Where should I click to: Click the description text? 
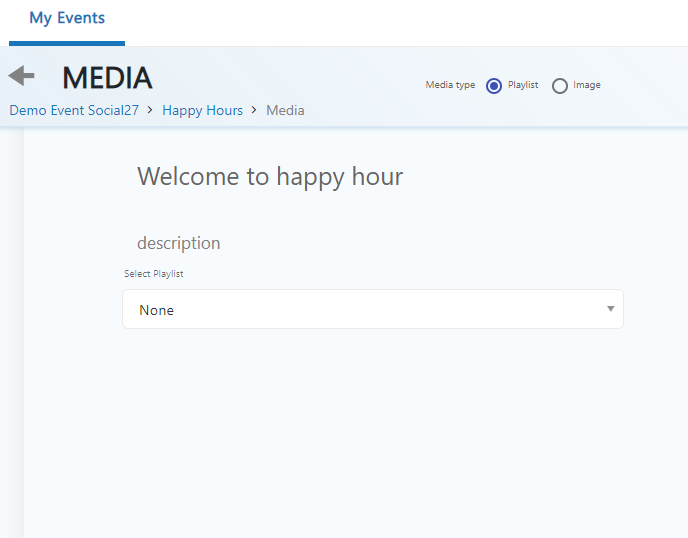pyautogui.click(x=178, y=243)
